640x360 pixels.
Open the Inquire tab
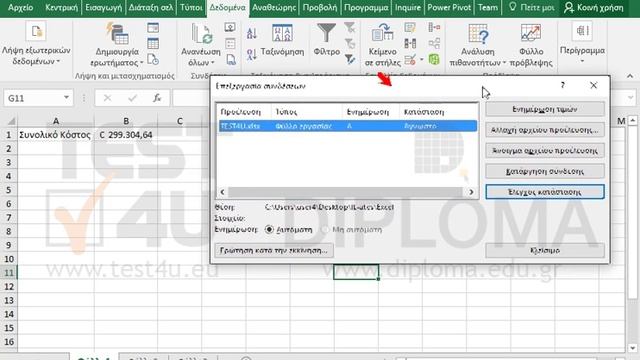[408, 7]
